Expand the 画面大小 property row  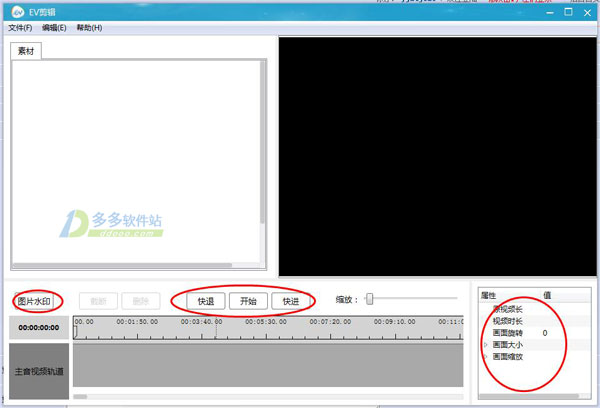[x=486, y=345]
